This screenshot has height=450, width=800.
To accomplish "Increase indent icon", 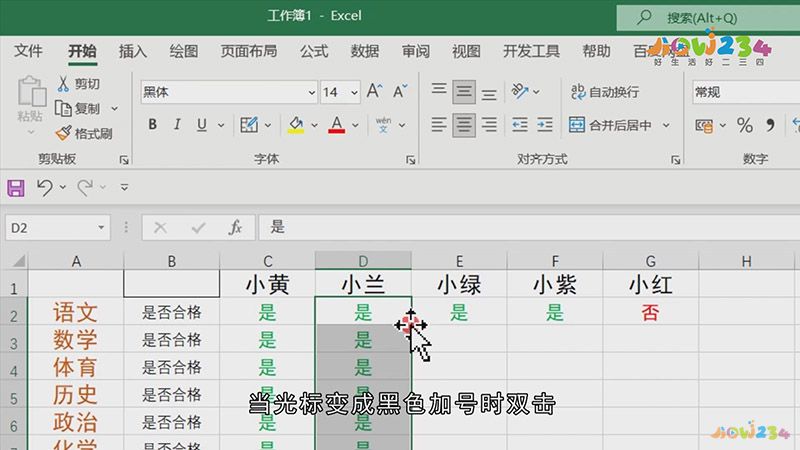I will click(x=545, y=124).
